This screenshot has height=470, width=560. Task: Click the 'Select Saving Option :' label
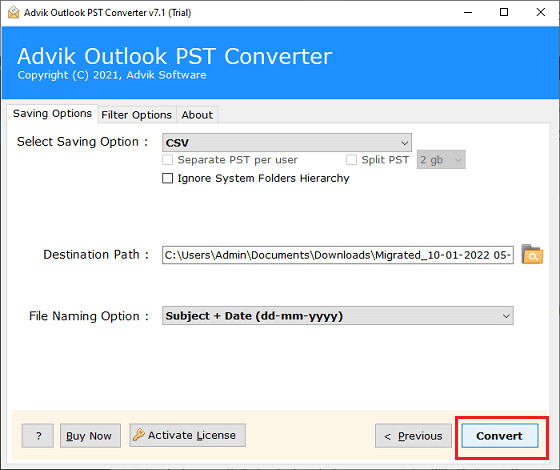click(x=82, y=142)
